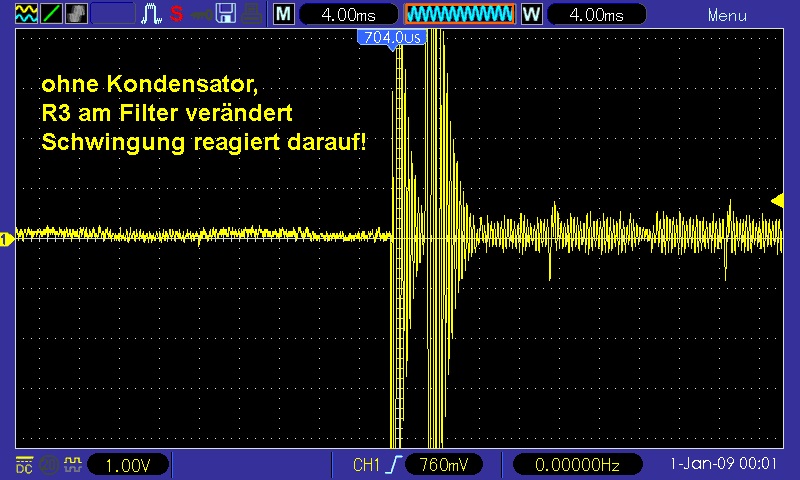Open the Menu button
Screen dimensions: 800x480
727,16
